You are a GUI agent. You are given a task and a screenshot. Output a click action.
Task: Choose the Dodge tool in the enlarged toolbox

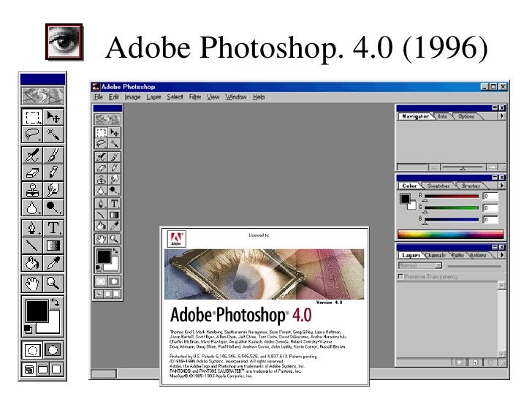pyautogui.click(x=53, y=208)
